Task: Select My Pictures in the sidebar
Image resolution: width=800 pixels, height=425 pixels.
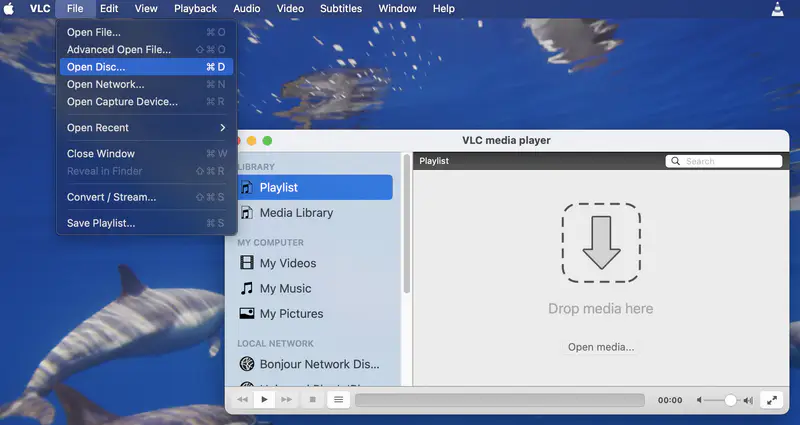Action: pos(315,313)
